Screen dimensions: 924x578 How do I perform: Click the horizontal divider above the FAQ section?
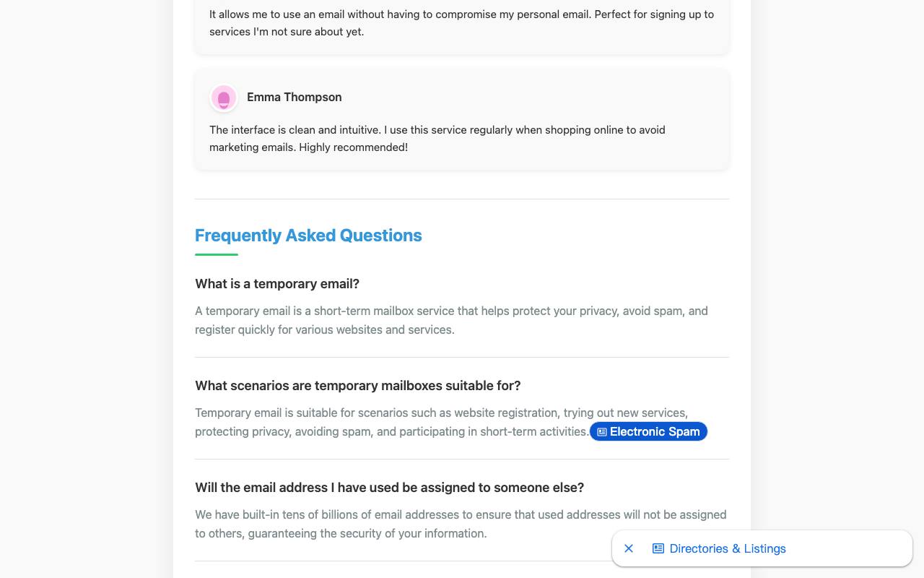462,199
